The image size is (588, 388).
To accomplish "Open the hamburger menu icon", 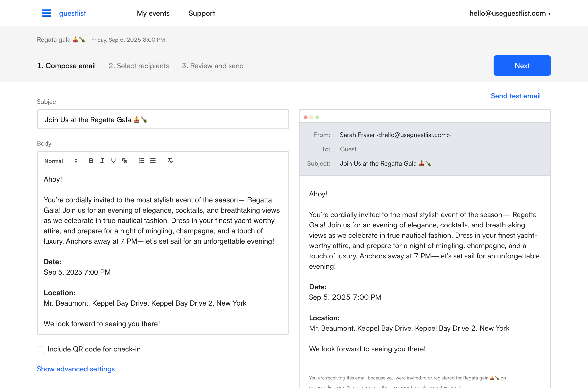I will pos(46,13).
